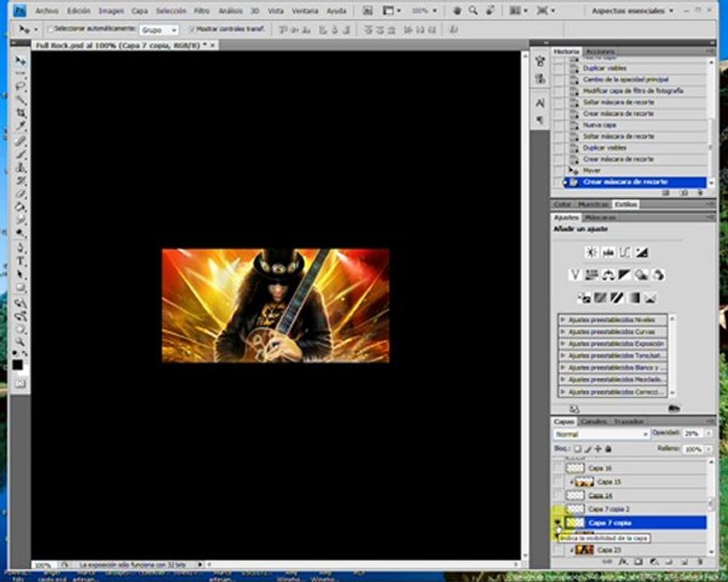Open the Relleno slider arrow
The image size is (728, 582).
tap(709, 449)
